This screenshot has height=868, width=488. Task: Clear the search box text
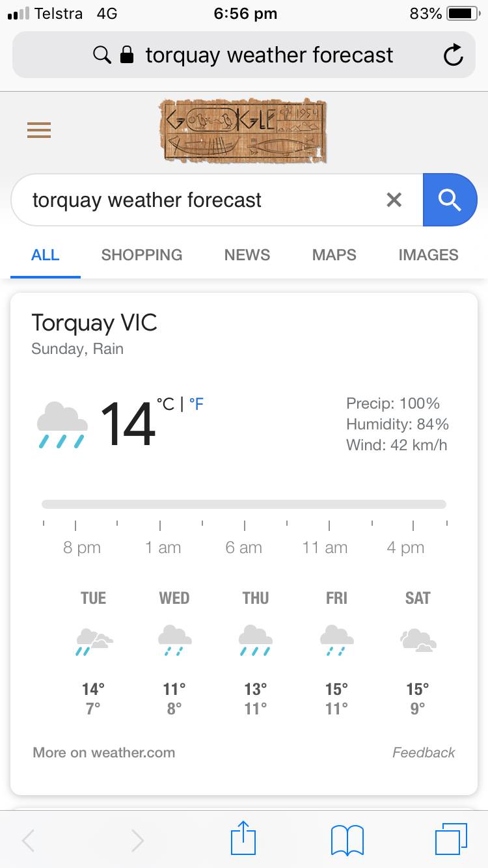[x=394, y=200]
